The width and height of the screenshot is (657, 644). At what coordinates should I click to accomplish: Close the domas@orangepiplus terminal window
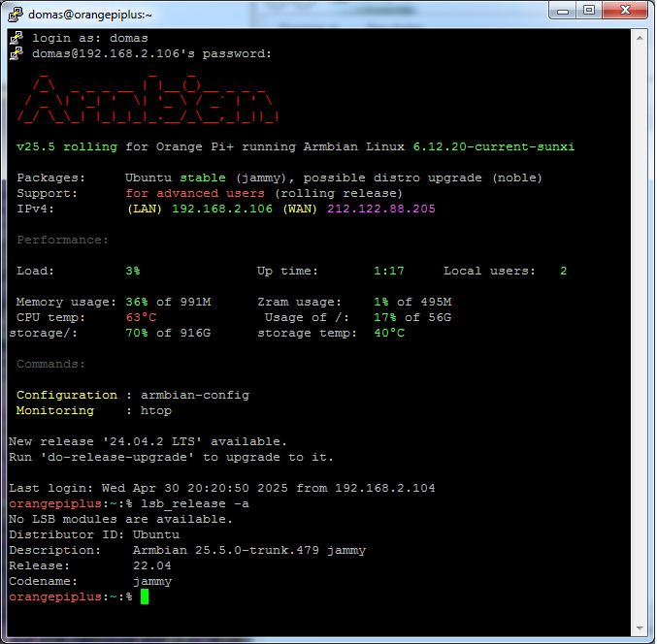point(625,11)
